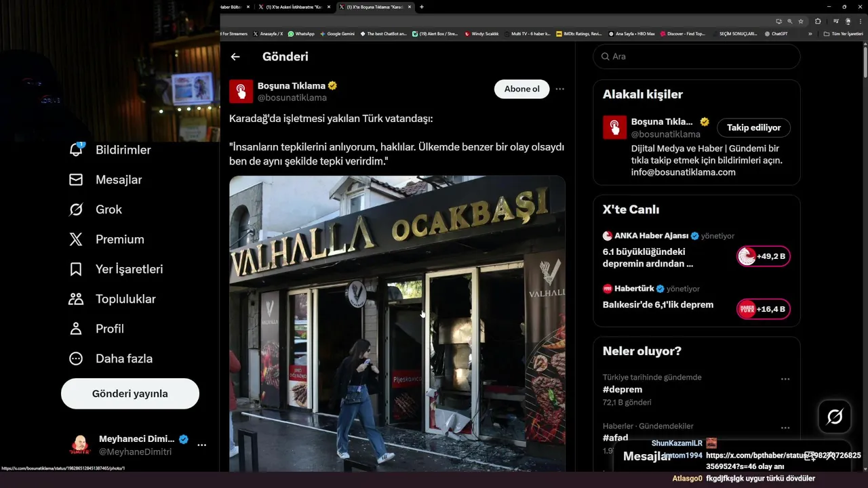Open Windy: Sıcaklık bookmark
This screenshot has height=488, width=868.
481,33
